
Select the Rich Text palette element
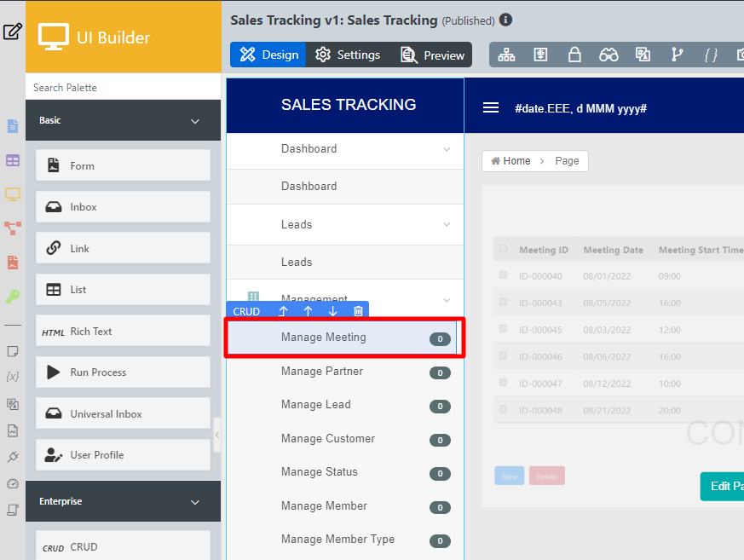point(123,332)
